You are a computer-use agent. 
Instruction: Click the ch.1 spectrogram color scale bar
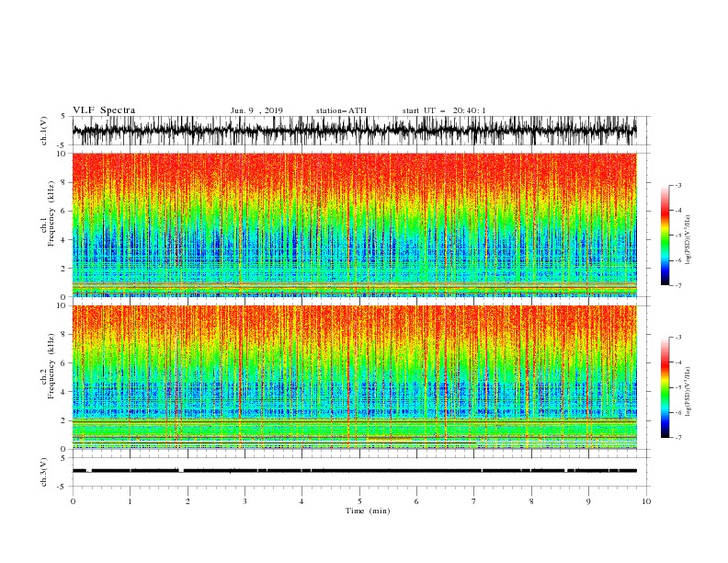pyautogui.click(x=665, y=236)
